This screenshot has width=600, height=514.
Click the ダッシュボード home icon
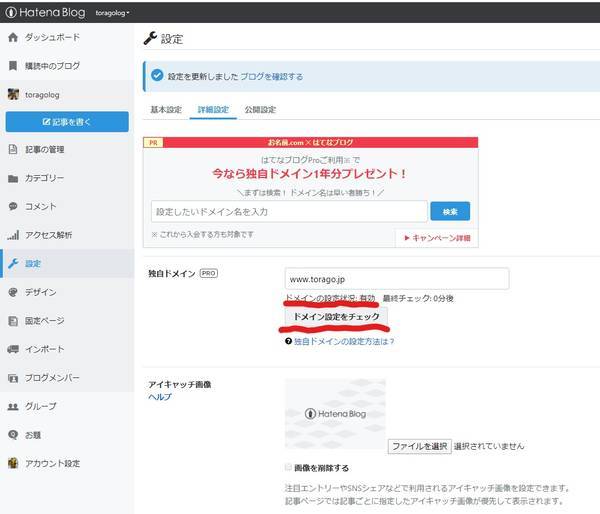[x=13, y=37]
